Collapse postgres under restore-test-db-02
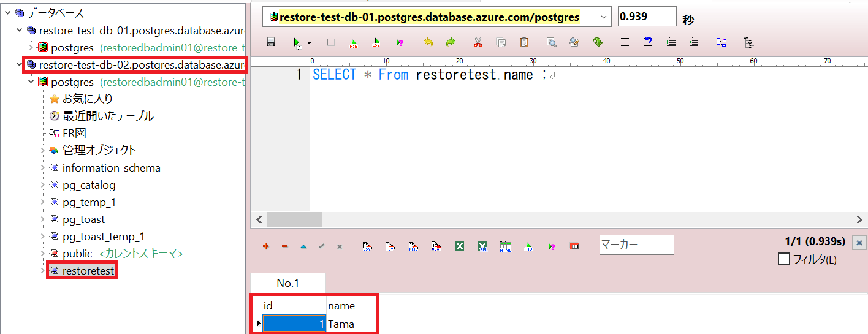The height and width of the screenshot is (334, 868). (x=32, y=82)
